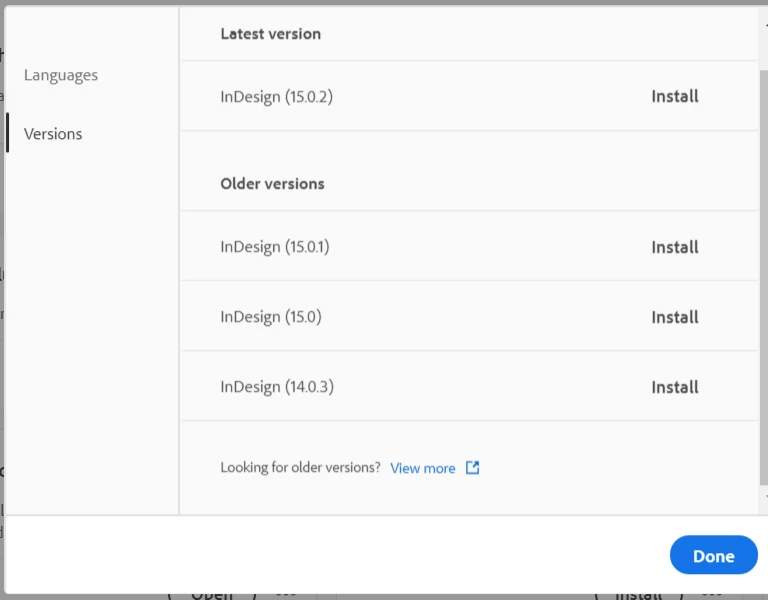Viewport: 768px width, 600px height.
Task: Install InDesign (14.0.3)
Action: (674, 387)
